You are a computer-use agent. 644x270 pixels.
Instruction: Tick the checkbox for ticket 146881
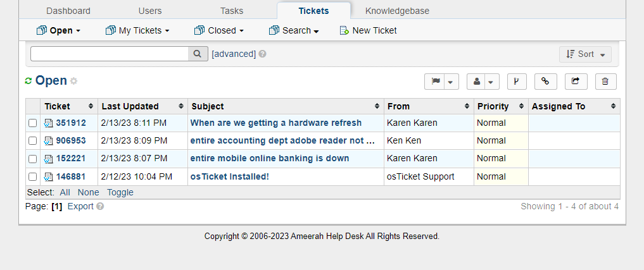pos(33,177)
